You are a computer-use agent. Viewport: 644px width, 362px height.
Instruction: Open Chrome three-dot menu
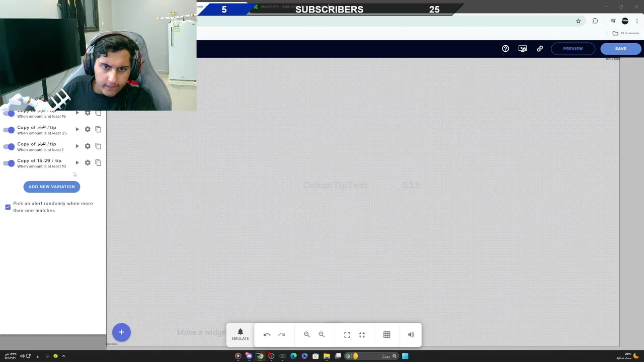point(637,21)
